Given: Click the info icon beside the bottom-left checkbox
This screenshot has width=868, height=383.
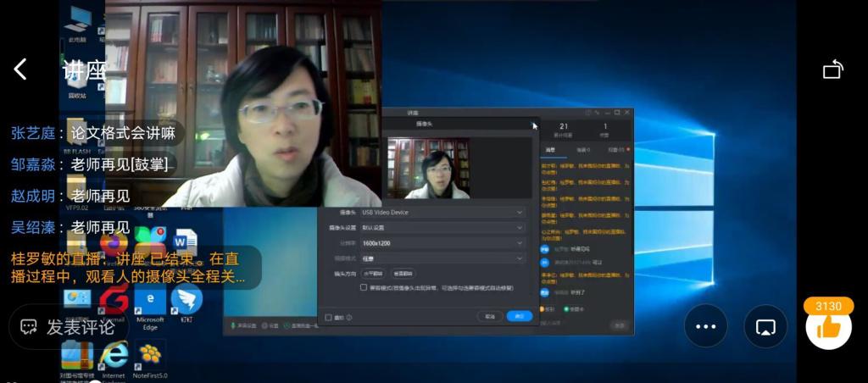Looking at the screenshot, I should pyautogui.click(x=349, y=317).
